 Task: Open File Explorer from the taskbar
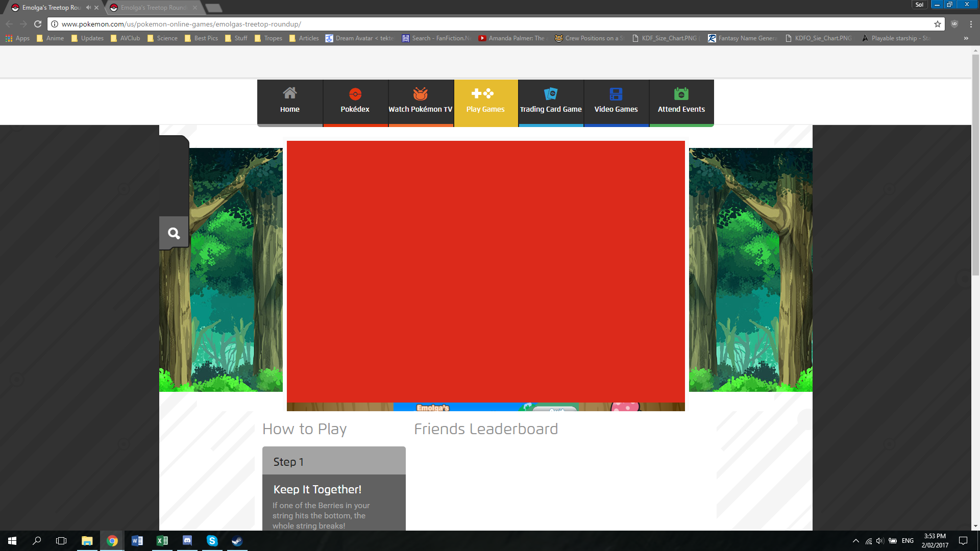click(x=87, y=541)
